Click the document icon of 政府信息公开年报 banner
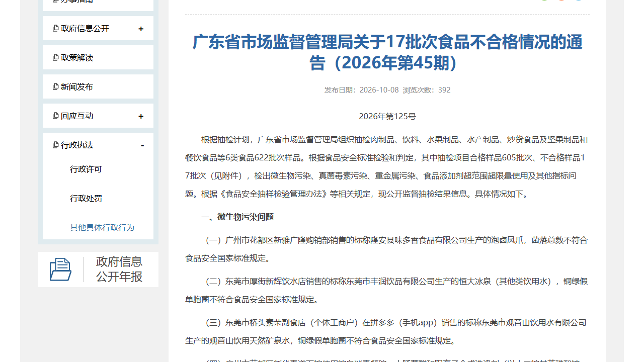Screen dimensions: 644x362 60,269
